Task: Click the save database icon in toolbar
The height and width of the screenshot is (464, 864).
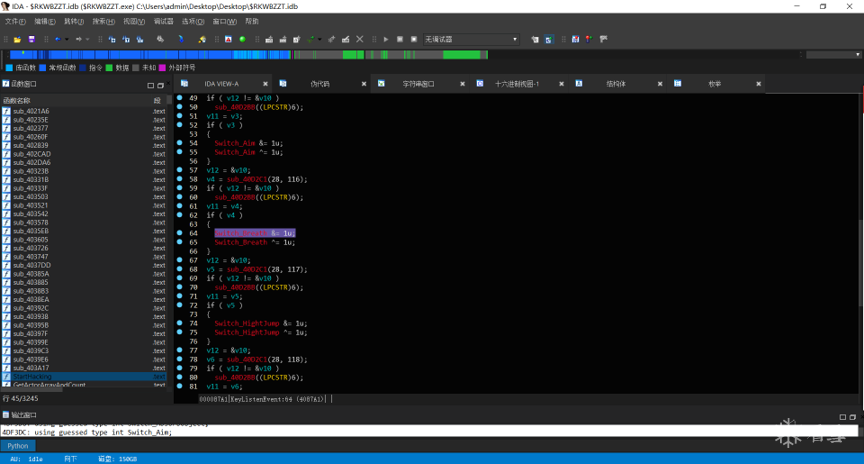Action: (31, 40)
